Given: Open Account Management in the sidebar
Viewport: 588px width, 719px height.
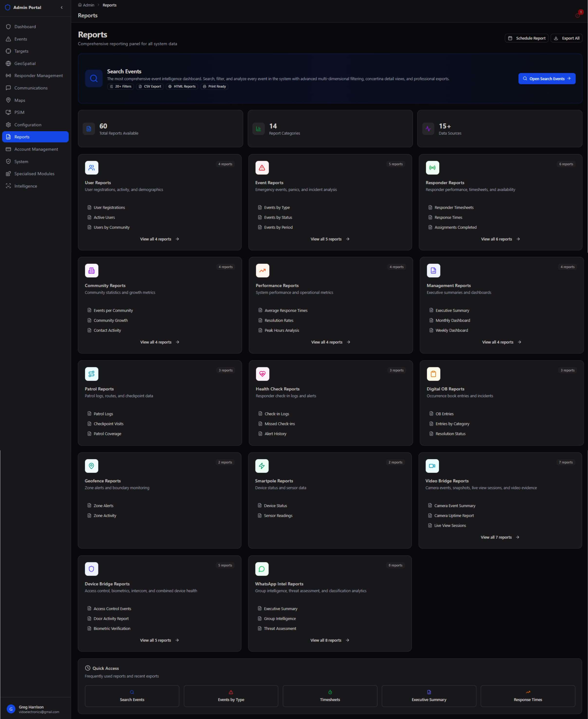Looking at the screenshot, I should point(35,149).
